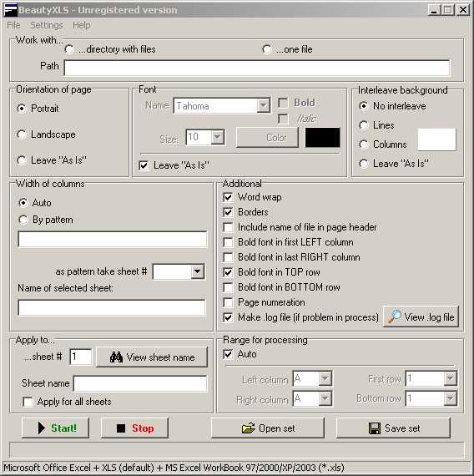Viewport: 474px width, 476px height.
Task: Click the Sheet name input field
Action: tap(140, 383)
